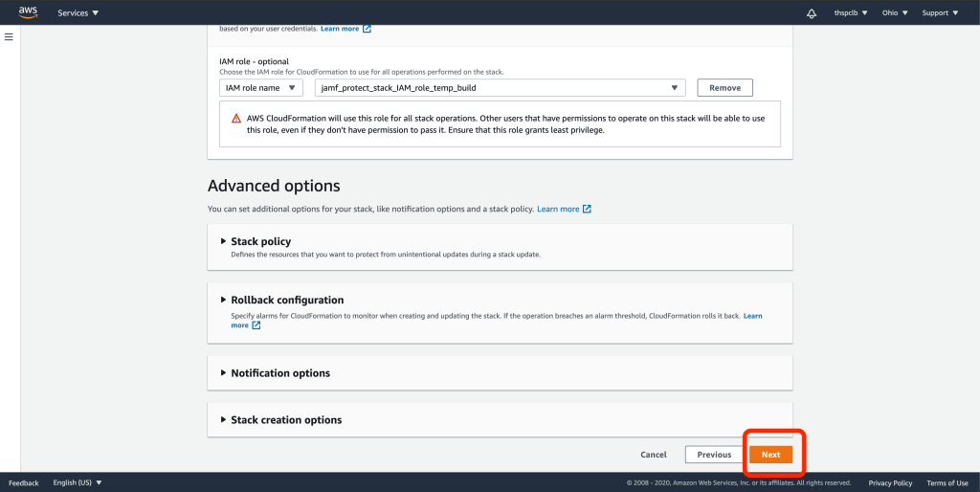Screen dimensions: 980x492
Task: Open the IAM role name type dropdown
Action: point(260,88)
